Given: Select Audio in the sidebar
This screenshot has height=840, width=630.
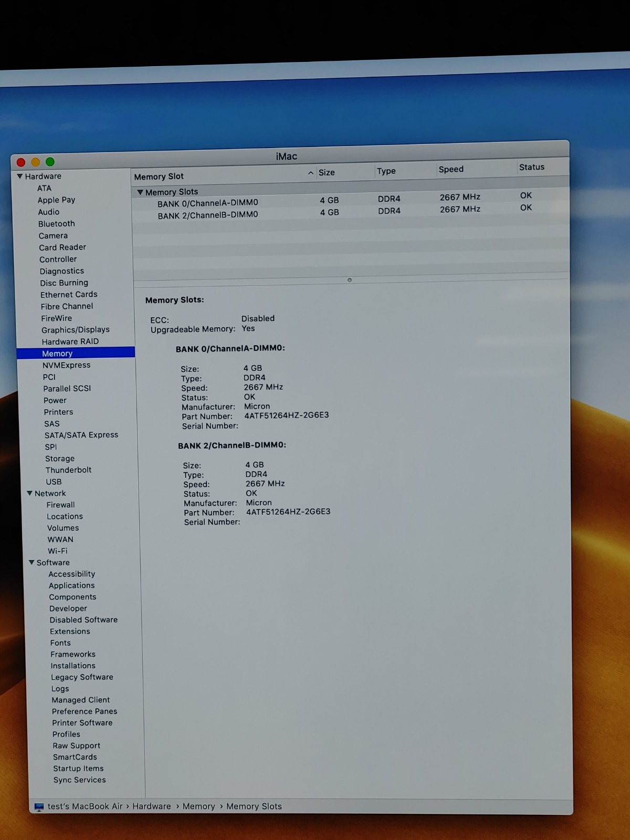Looking at the screenshot, I should 48,212.
